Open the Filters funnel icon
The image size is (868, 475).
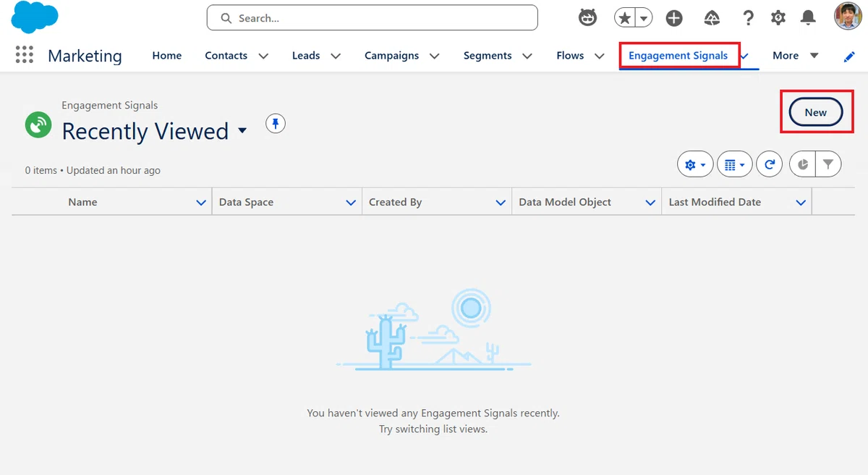pyautogui.click(x=828, y=165)
